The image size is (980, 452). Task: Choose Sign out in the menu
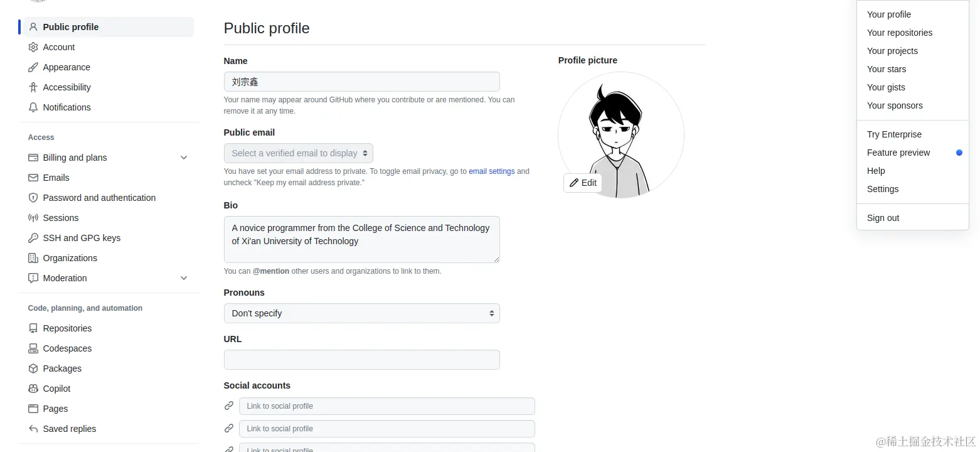[x=883, y=218]
